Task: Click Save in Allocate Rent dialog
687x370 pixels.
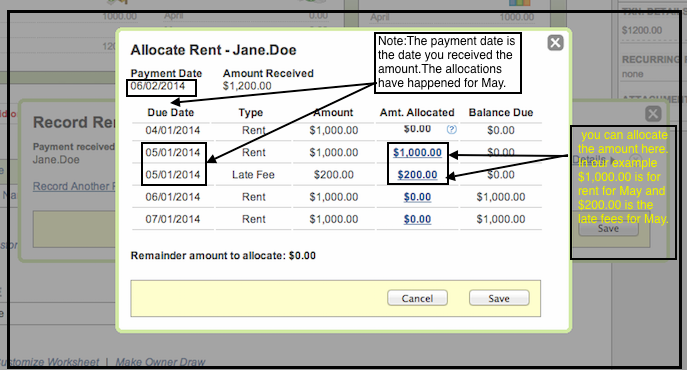Action: (x=499, y=298)
